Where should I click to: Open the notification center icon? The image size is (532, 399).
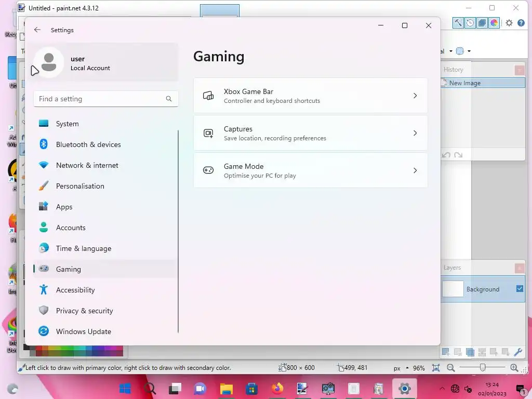(x=521, y=389)
